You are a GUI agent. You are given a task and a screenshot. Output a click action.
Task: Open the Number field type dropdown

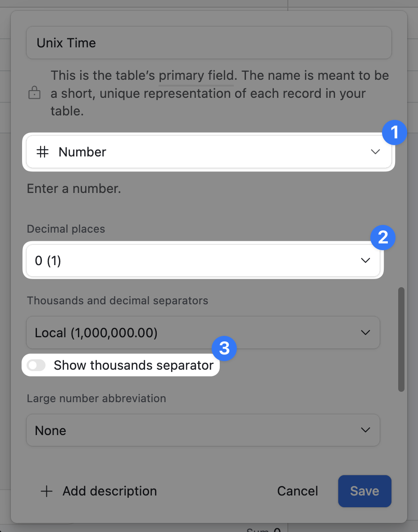(x=208, y=152)
